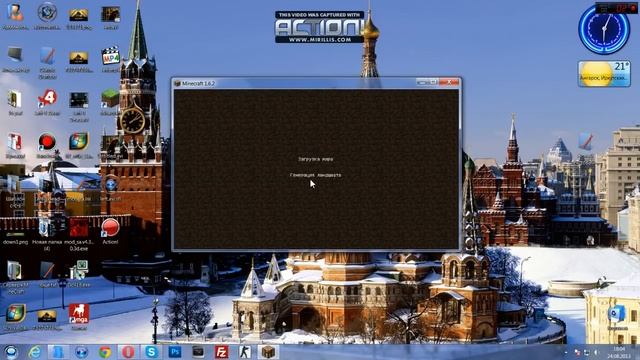This screenshot has height=360, width=640.
Task: Open Internet Explorer from the taskbar
Action: pyautogui.click(x=35, y=352)
